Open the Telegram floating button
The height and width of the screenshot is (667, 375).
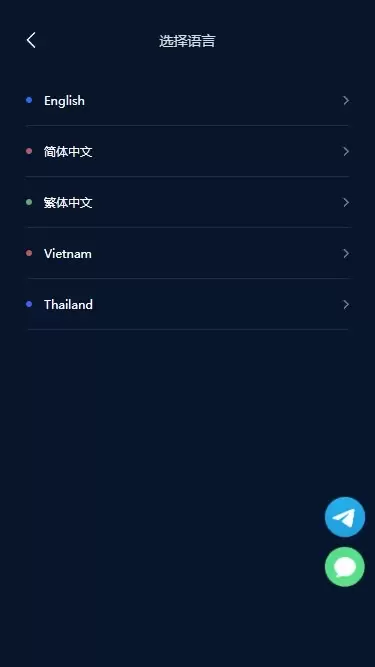[345, 517]
